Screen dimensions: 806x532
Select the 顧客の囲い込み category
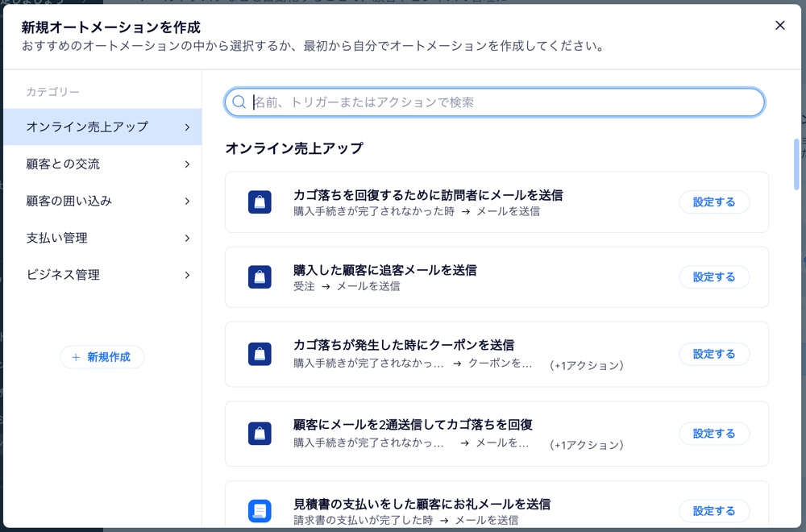(102, 201)
